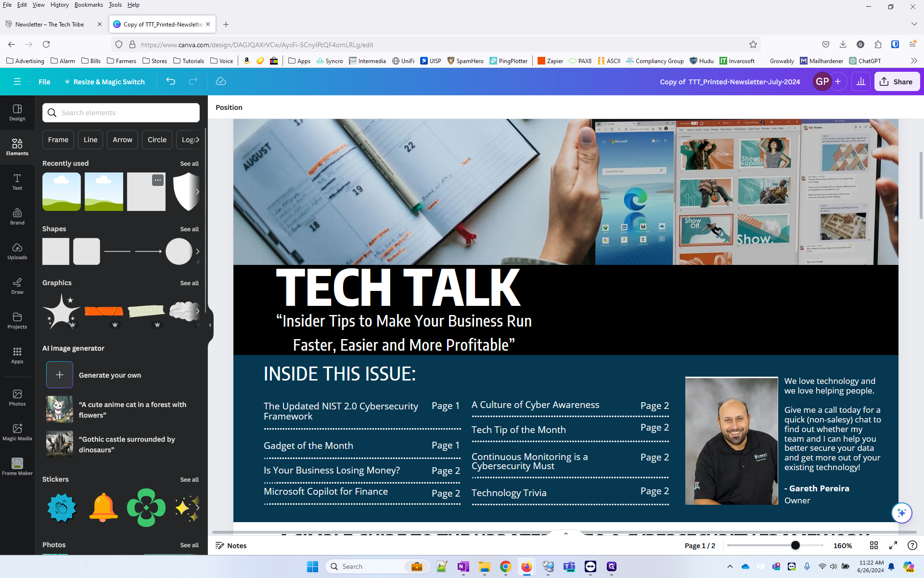
Task: Show more Recently used elements arrow
Action: (x=197, y=192)
